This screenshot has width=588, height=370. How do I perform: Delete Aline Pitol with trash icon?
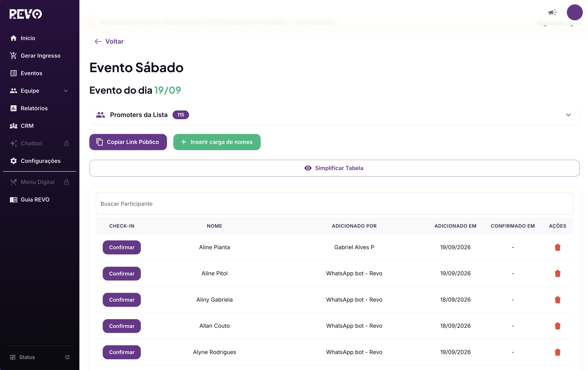coord(557,273)
